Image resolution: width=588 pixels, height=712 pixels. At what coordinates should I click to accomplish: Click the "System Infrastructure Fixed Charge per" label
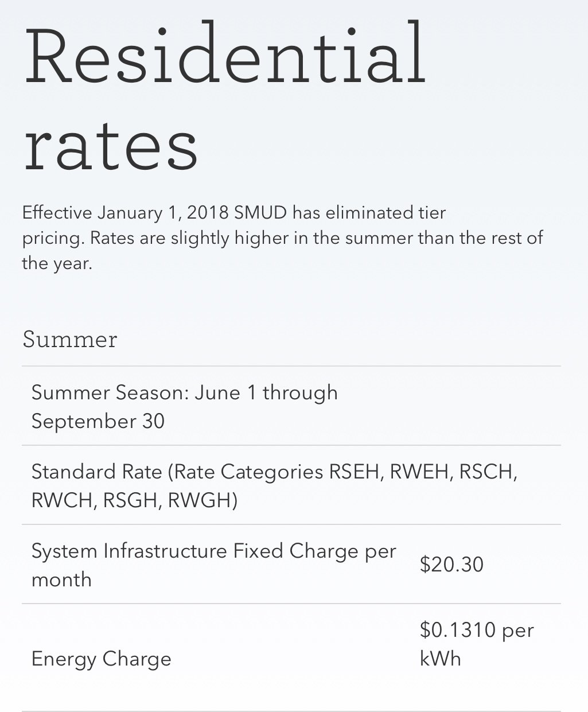[x=213, y=551]
